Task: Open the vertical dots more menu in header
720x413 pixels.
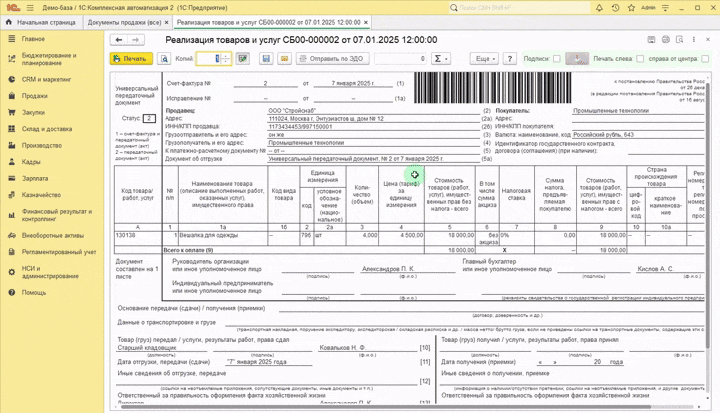Action: [x=694, y=40]
